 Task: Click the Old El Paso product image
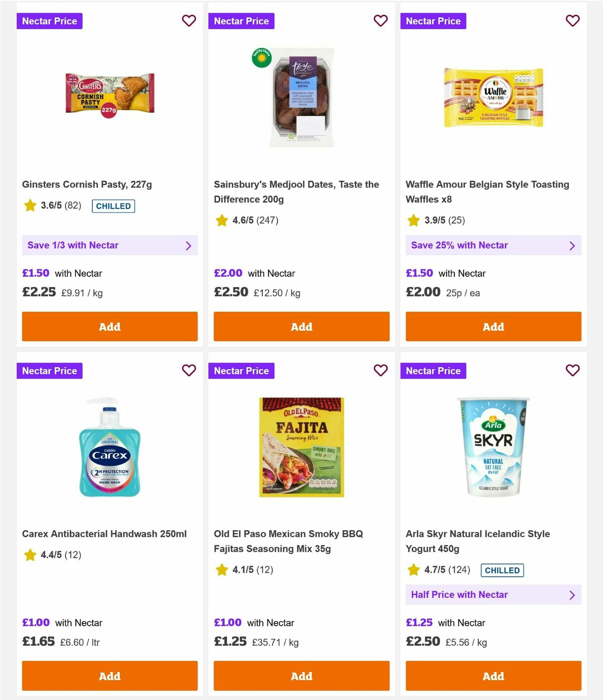point(301,445)
